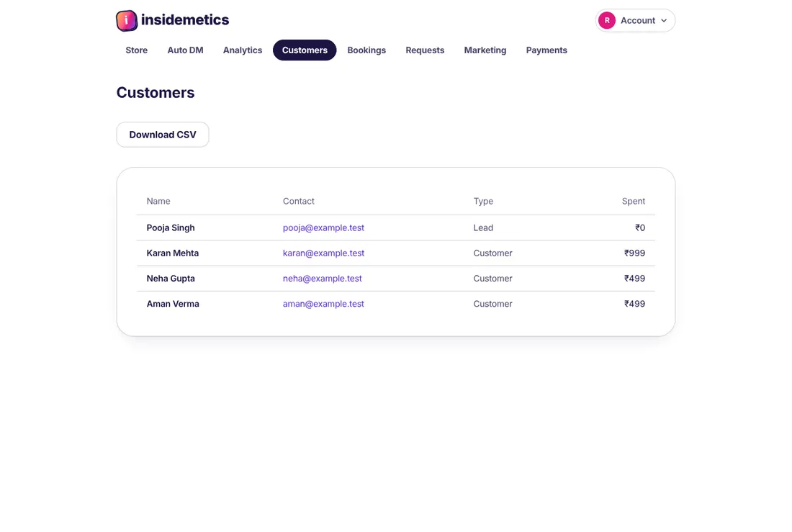Go to the Analytics tab
The height and width of the screenshot is (532, 792).
click(243, 50)
